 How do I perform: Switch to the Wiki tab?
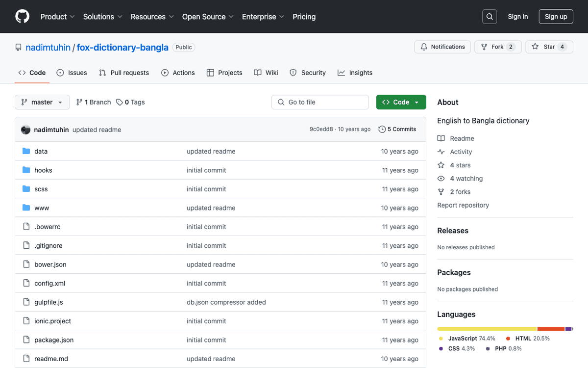[266, 73]
